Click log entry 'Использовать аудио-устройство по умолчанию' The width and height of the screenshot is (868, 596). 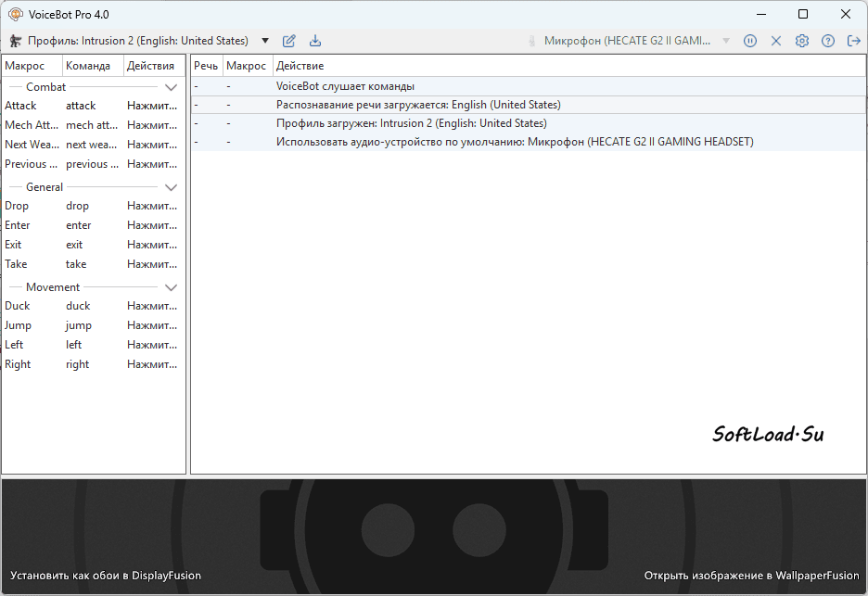(x=528, y=142)
